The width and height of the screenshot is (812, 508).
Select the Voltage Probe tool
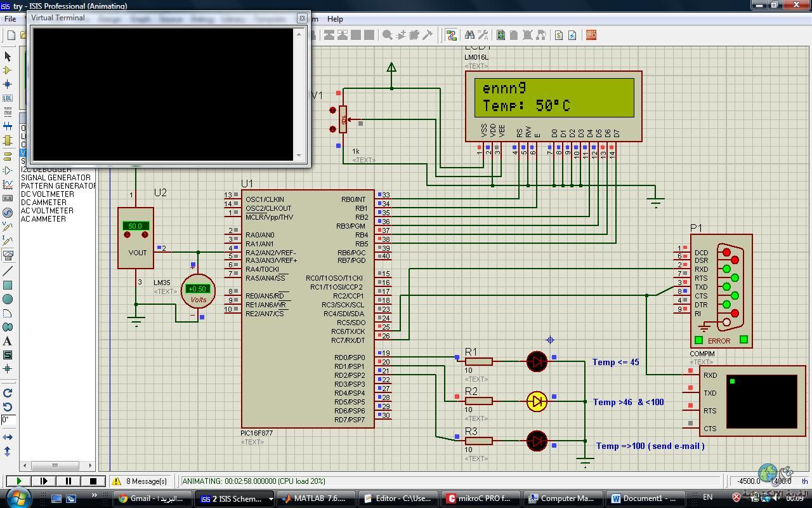(x=8, y=226)
